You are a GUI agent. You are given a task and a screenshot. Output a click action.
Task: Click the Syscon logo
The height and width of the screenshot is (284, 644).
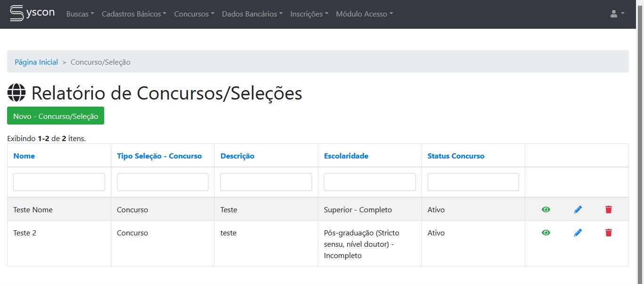[x=32, y=13]
